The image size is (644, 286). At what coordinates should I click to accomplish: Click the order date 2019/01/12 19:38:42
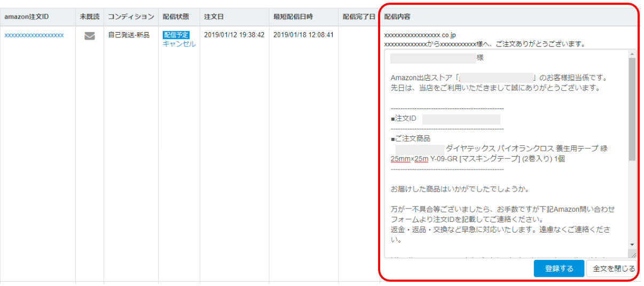coord(234,35)
